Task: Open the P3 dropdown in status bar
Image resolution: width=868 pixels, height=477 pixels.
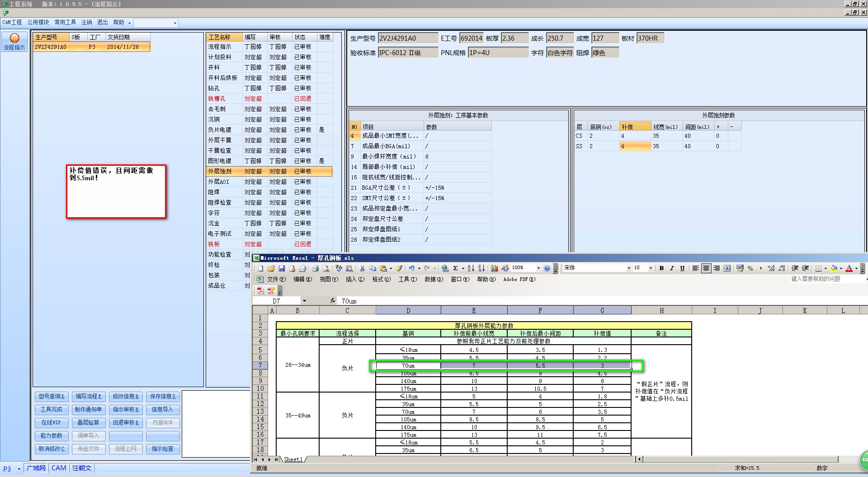Action: pos(19,469)
